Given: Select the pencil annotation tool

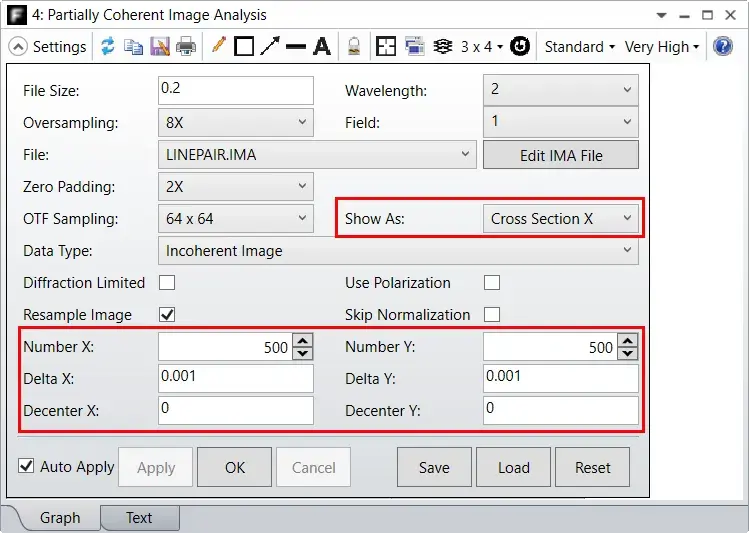Looking at the screenshot, I should (218, 45).
